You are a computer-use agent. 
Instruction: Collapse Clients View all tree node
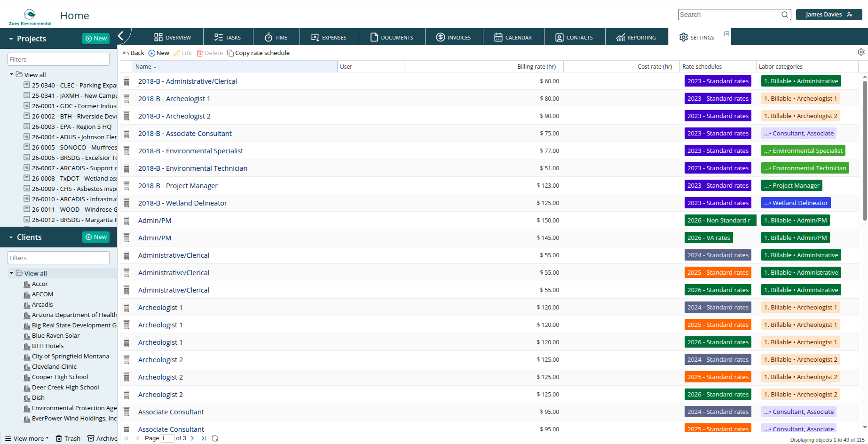point(11,273)
